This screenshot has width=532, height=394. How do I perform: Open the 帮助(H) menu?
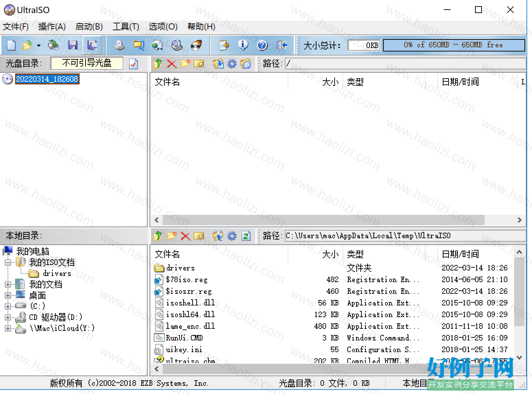[x=201, y=26]
